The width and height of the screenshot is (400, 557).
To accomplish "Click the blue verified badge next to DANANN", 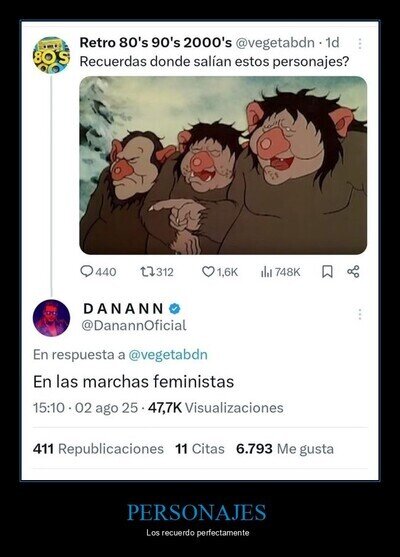I will coord(174,309).
